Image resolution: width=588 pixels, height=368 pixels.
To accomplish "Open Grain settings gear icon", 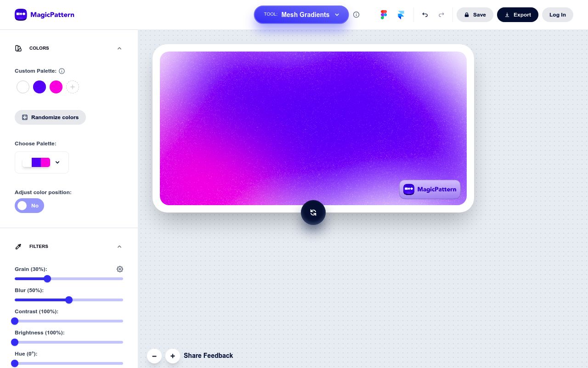I will coord(120,269).
